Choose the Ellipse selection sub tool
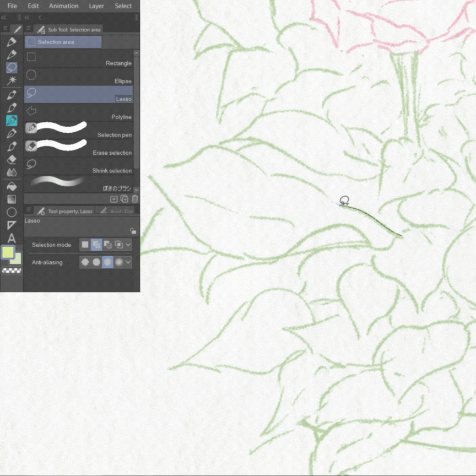476x476 pixels. click(x=78, y=77)
